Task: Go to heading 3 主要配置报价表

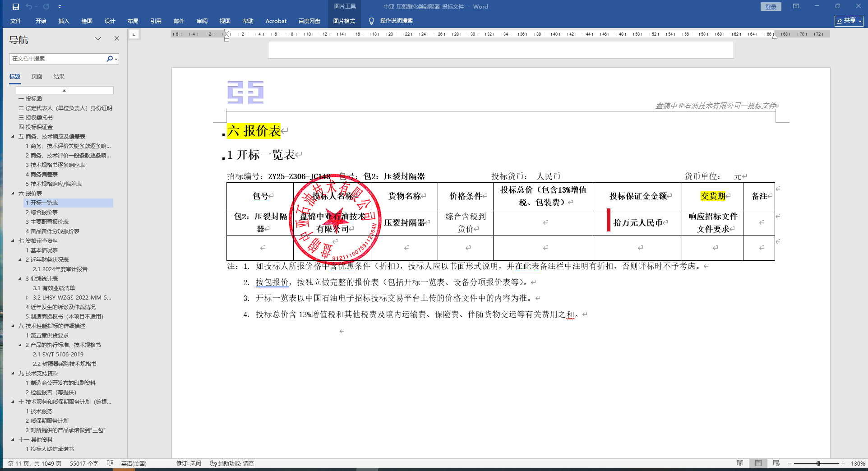Action: point(47,222)
